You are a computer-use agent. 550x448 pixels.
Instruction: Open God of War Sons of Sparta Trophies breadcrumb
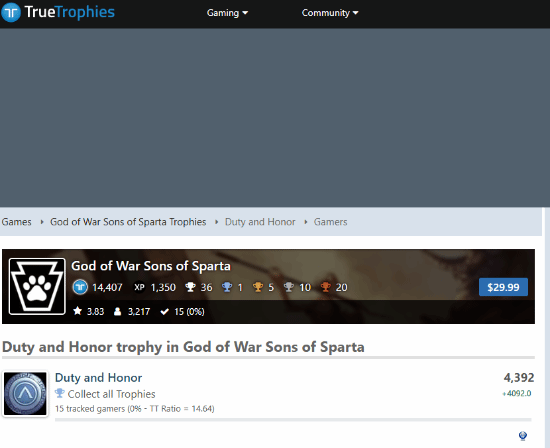point(128,222)
